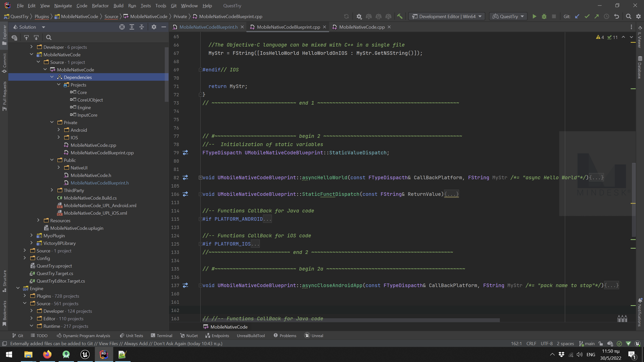Image resolution: width=644 pixels, height=362 pixels.
Task: Click the Select Opened File target icon
Action: pyautogui.click(x=122, y=27)
